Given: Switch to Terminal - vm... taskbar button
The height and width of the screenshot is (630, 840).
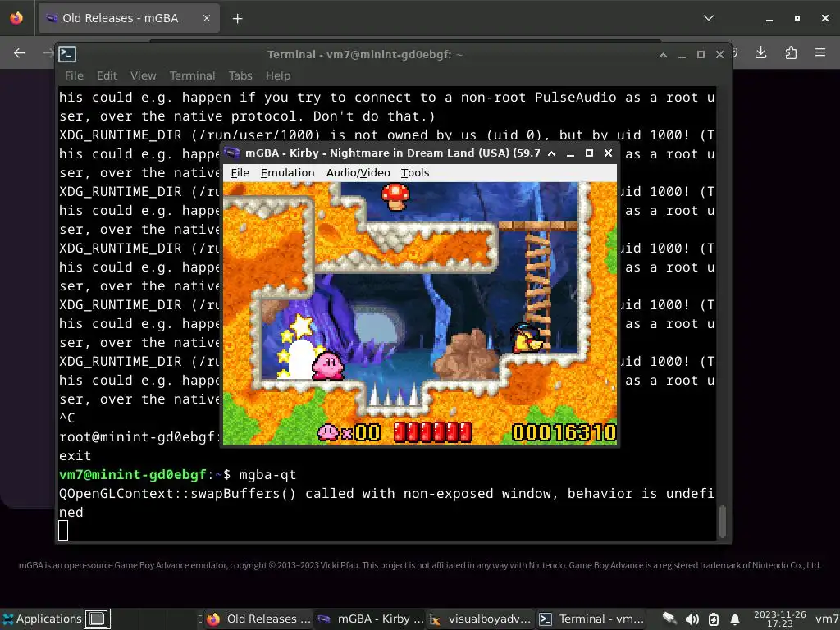Looking at the screenshot, I should pos(591,619).
